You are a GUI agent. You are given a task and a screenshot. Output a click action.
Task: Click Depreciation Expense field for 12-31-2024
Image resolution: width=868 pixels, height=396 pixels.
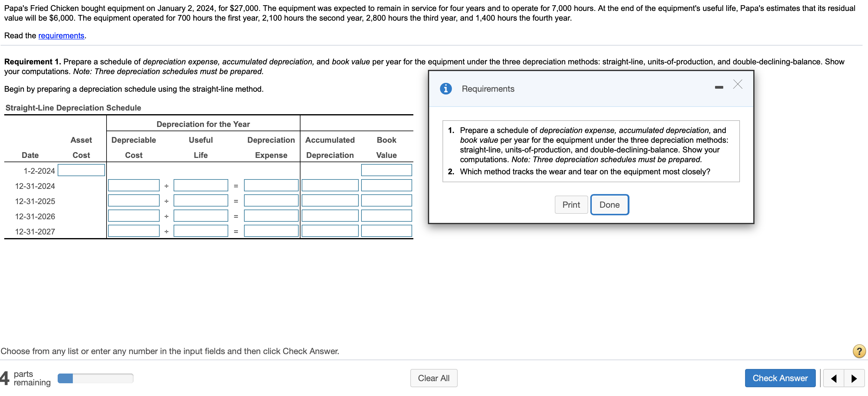271,185
